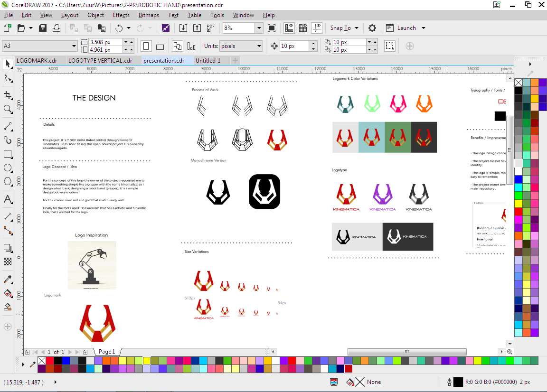Viewport: 547px width, 392px height.
Task: Set page orientation to Portrait
Action: (x=146, y=46)
